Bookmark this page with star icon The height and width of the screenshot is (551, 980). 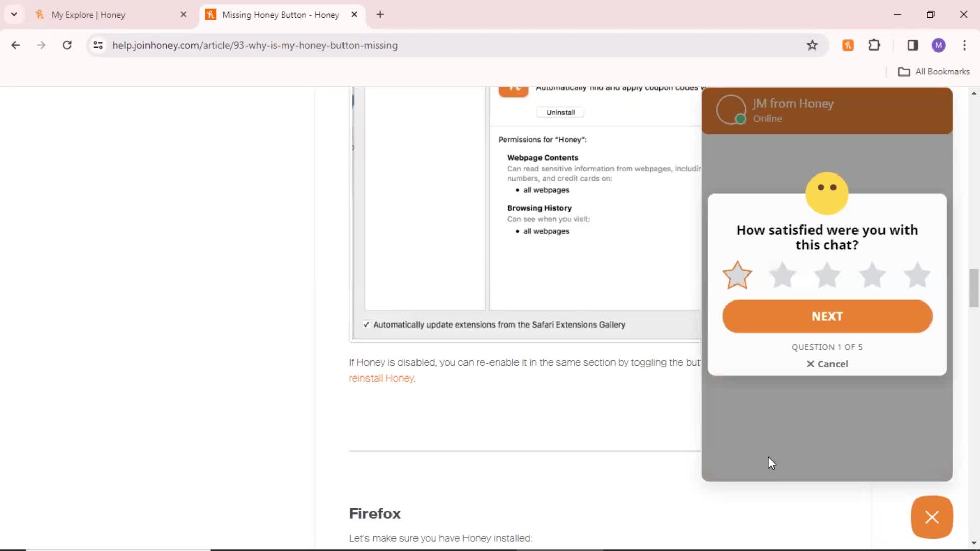point(812,45)
